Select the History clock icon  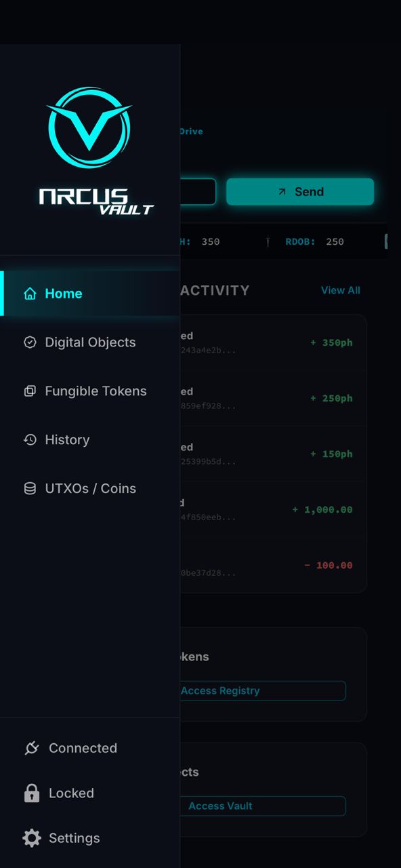[x=30, y=440]
